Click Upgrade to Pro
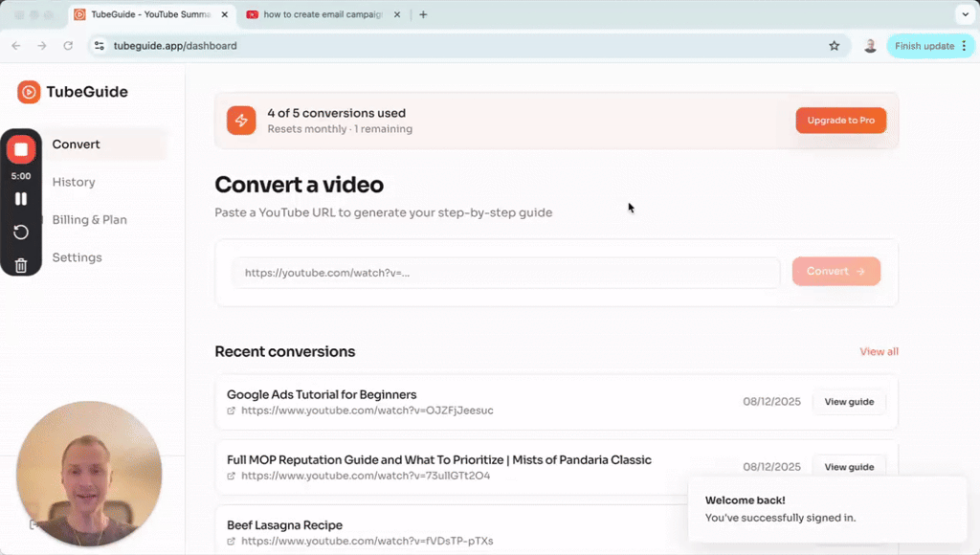Viewport: 980px width, 555px height. point(840,121)
